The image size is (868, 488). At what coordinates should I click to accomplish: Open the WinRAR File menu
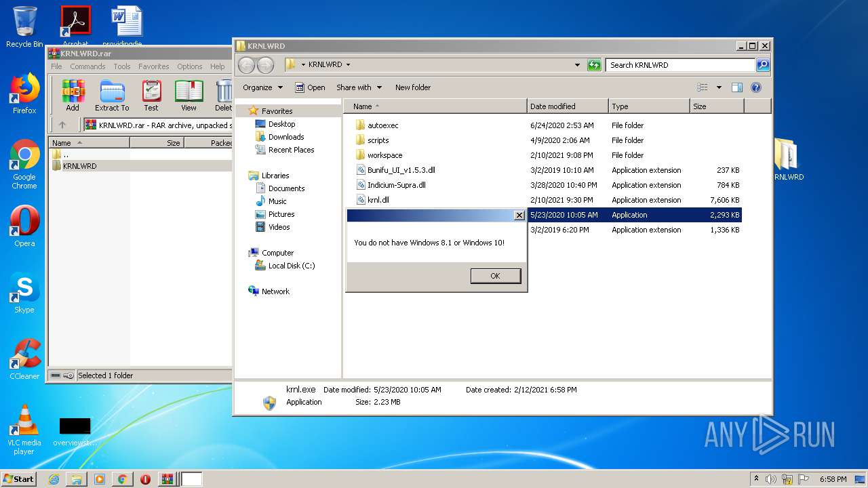[x=56, y=66]
